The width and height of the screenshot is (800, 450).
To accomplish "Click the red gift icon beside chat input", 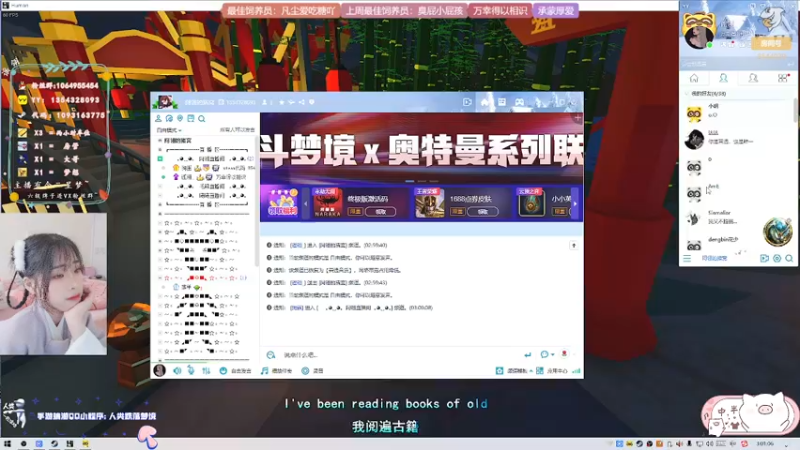I will click(564, 354).
